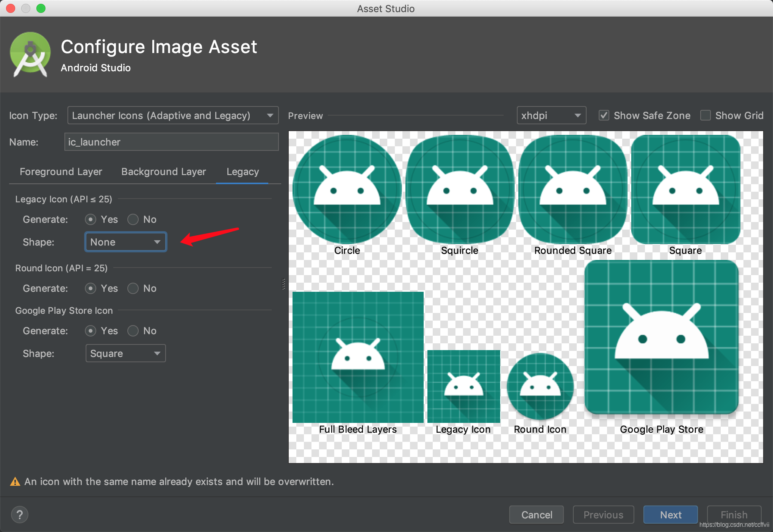Click the green maximize window button

click(41, 8)
